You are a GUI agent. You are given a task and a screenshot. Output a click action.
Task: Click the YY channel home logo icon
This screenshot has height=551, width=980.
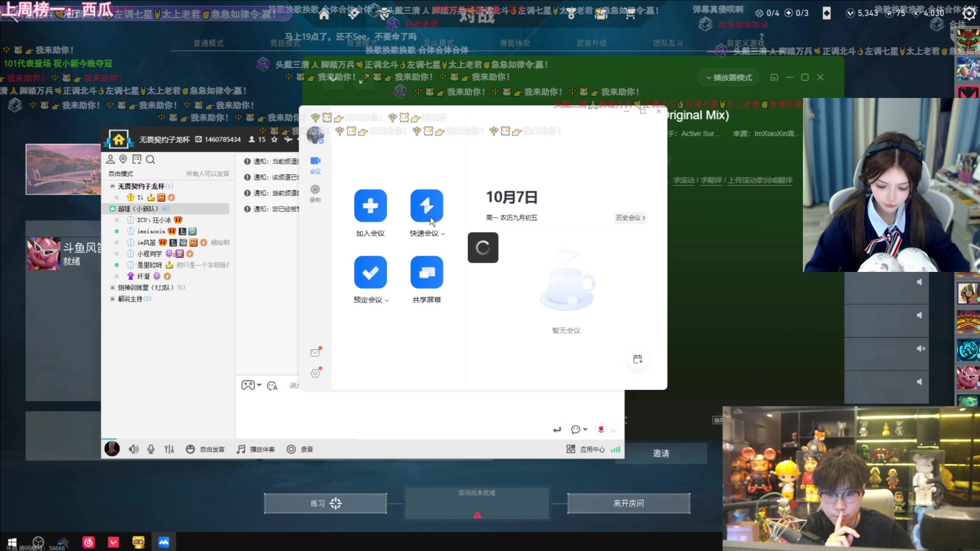pyautogui.click(x=119, y=139)
